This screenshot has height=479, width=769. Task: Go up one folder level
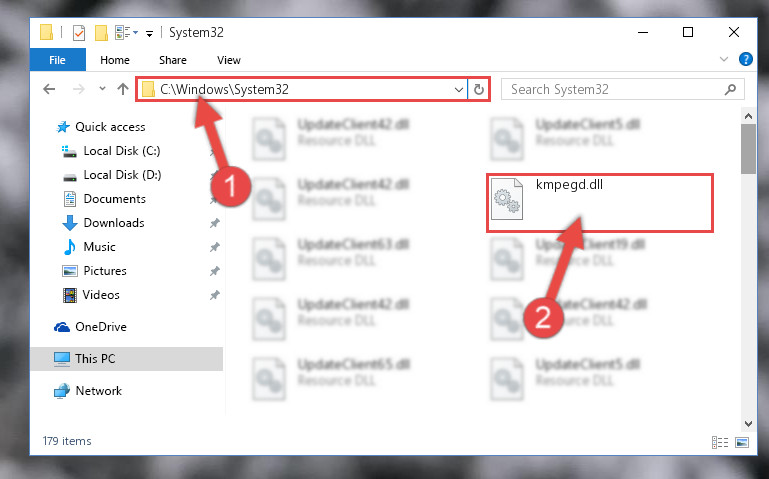(x=123, y=89)
